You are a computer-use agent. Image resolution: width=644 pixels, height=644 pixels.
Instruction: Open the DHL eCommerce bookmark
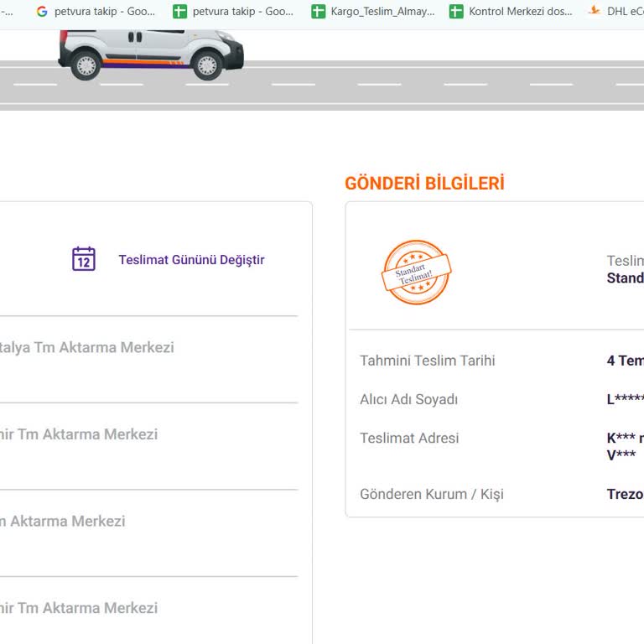615,12
